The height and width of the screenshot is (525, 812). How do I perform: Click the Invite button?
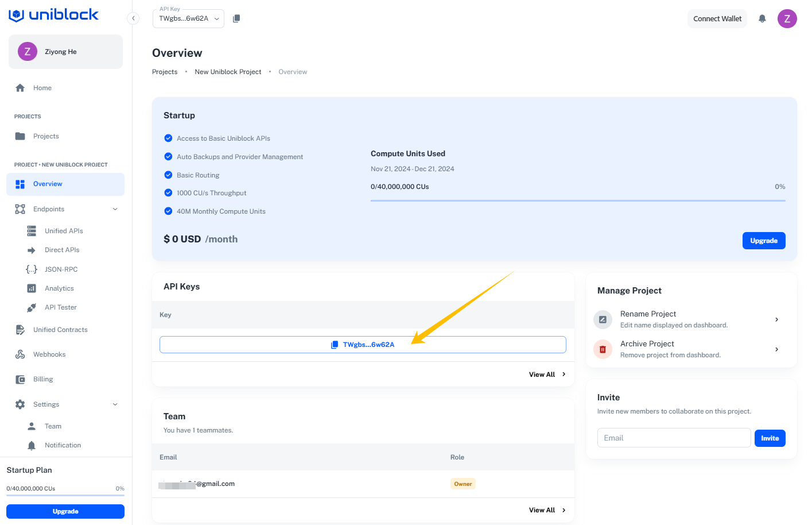(x=770, y=438)
